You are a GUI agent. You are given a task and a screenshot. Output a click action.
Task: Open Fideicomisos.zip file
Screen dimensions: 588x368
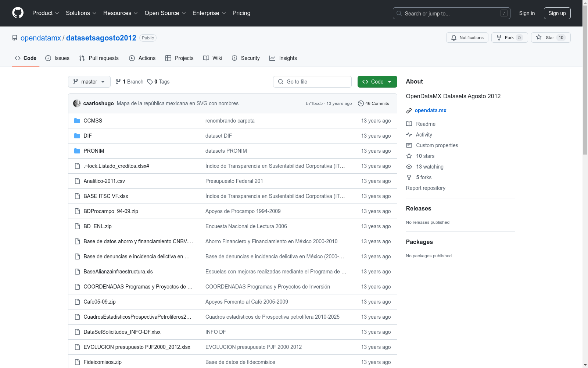[103, 362]
